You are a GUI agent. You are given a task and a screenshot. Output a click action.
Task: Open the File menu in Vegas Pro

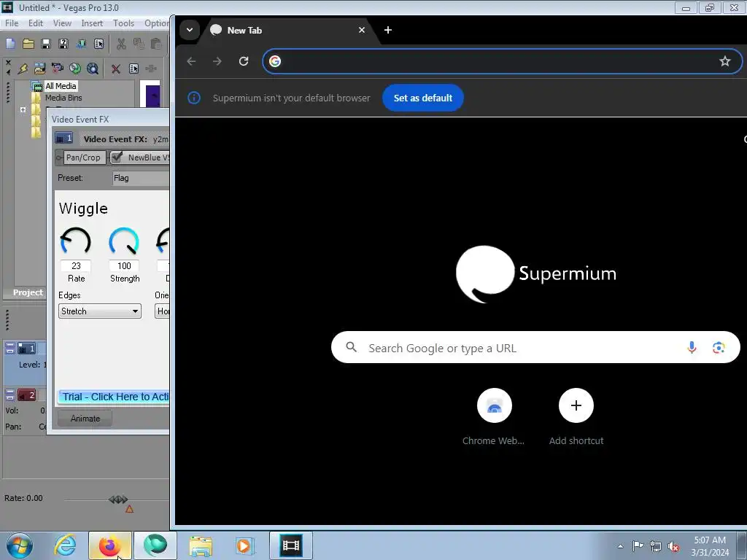click(12, 23)
